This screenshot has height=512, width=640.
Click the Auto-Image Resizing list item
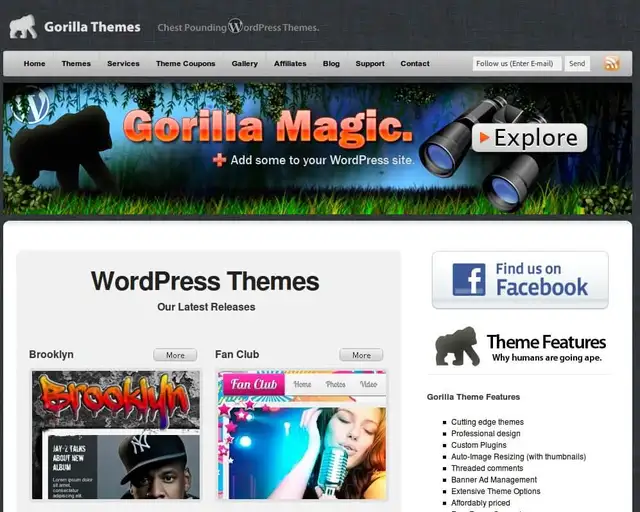click(x=518, y=456)
